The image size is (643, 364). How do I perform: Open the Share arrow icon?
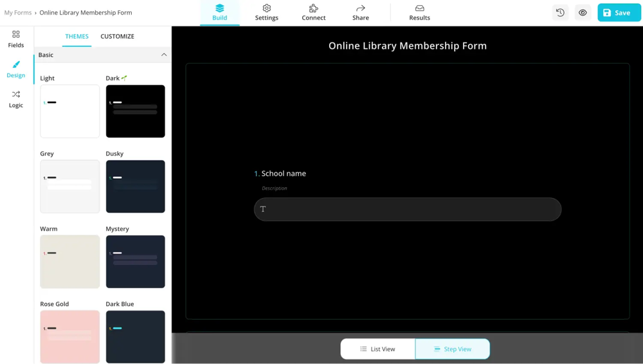click(x=361, y=8)
